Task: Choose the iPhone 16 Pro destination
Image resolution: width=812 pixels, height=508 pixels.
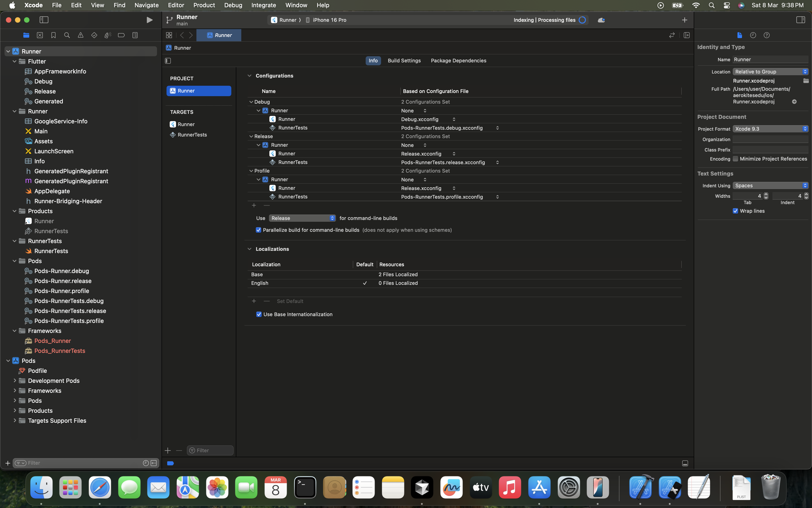Action: 326,20
